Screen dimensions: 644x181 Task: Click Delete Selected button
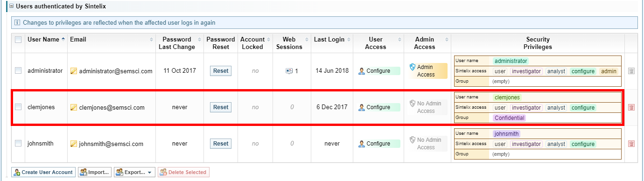(183, 172)
